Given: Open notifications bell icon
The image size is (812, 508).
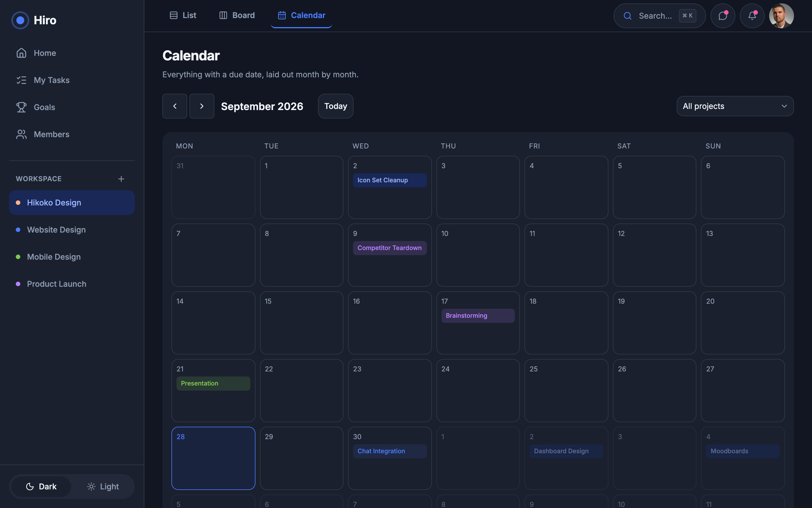Looking at the screenshot, I should pyautogui.click(x=752, y=16).
